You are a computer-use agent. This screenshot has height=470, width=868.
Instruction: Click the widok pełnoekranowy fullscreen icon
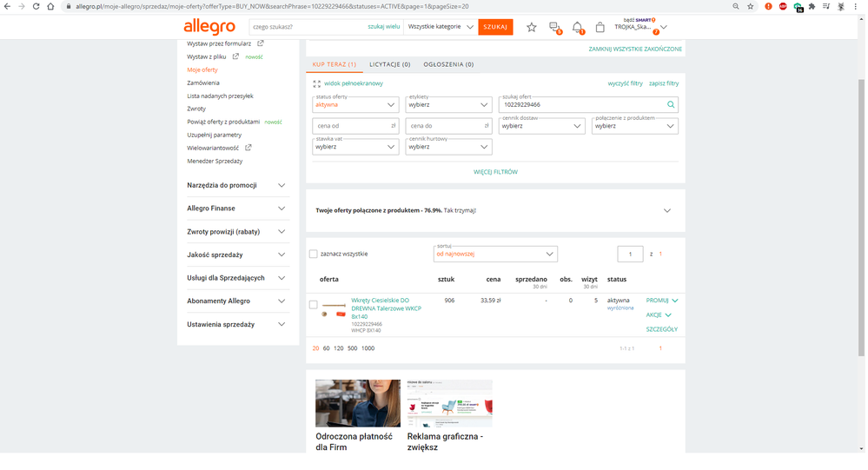coord(317,83)
